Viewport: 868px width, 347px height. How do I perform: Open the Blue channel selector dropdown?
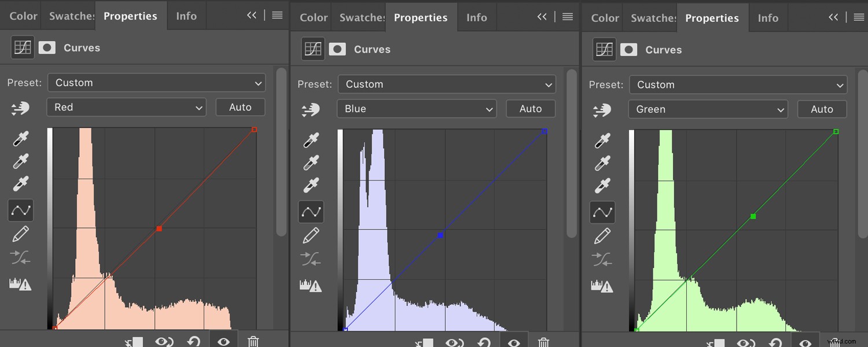[x=416, y=109]
